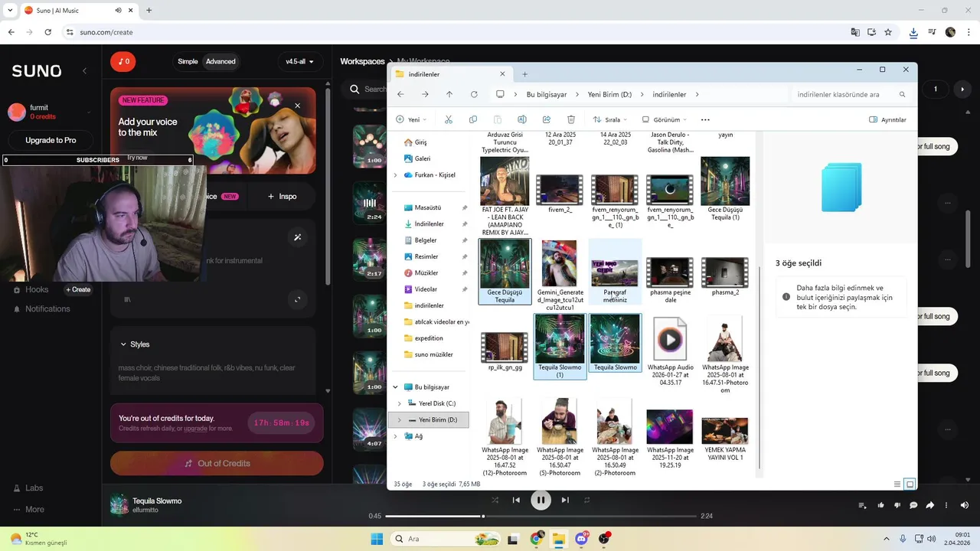Screen dimensions: 980x551
Task: Toggle the Ayrıntılar details pane
Action: (888, 119)
